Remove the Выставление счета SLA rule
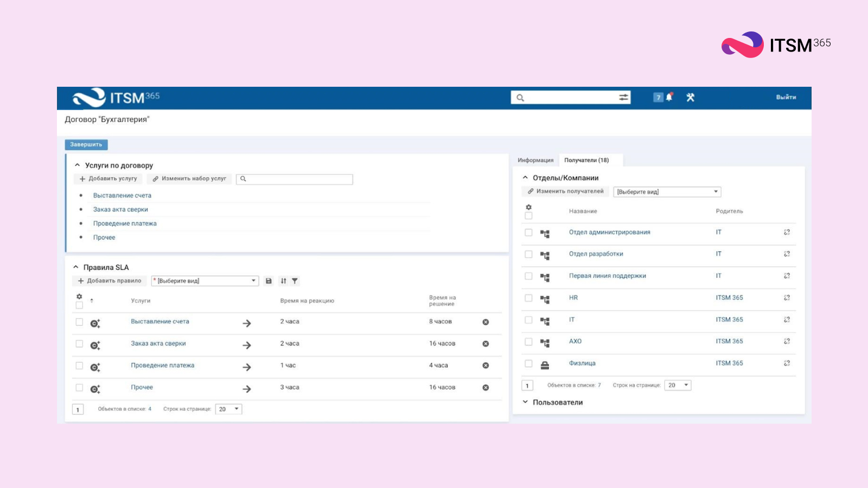 [486, 322]
